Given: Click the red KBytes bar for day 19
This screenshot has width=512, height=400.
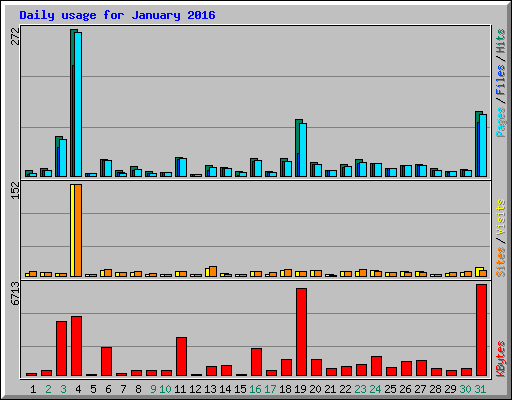Looking at the screenshot, I should pyautogui.click(x=301, y=332).
